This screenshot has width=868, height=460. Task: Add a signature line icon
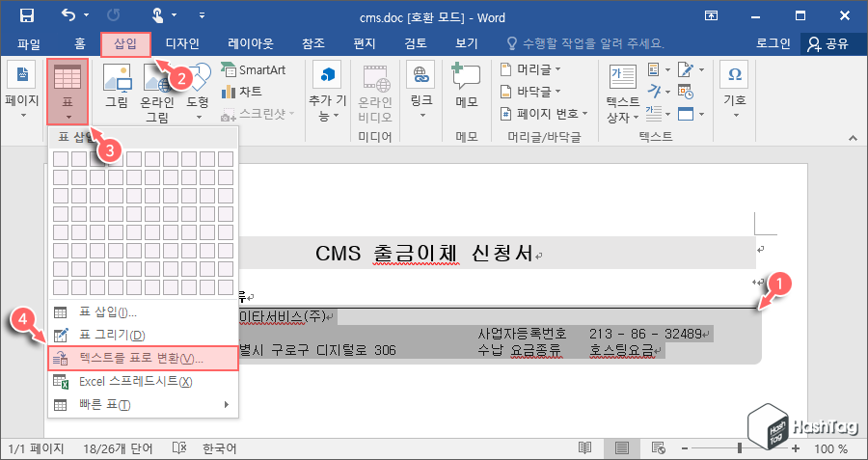(x=687, y=69)
